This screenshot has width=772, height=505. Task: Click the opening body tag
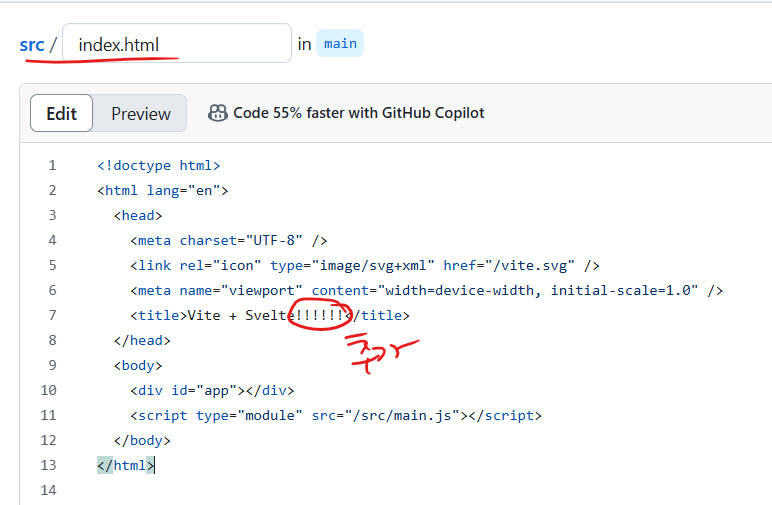[x=138, y=366]
